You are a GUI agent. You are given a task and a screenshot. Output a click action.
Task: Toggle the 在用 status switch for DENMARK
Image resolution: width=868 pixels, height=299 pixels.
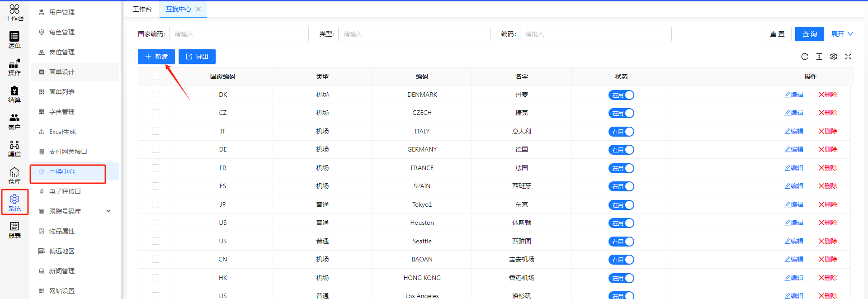click(621, 95)
